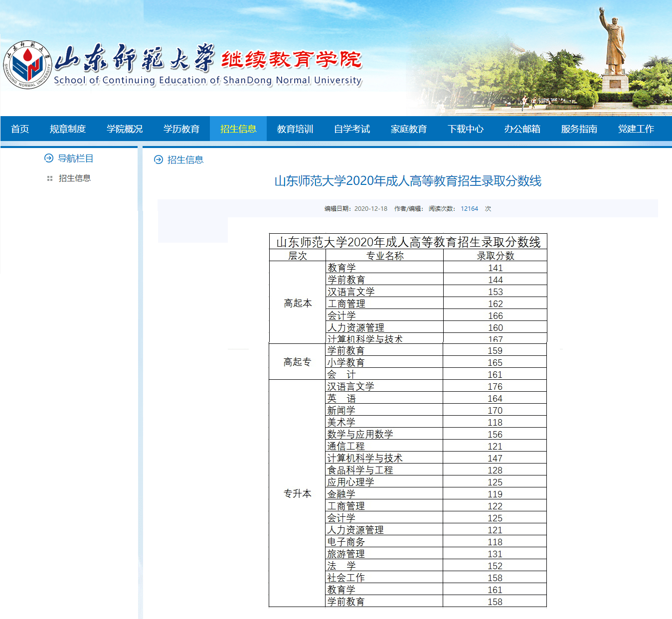The image size is (672, 619).
Task: Click the 食品科学与工程 major cell
Action: click(385, 470)
